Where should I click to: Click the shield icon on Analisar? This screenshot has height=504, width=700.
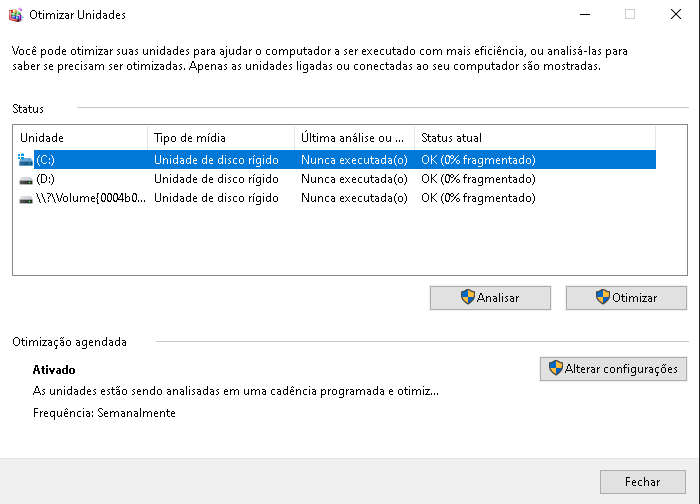(467, 297)
